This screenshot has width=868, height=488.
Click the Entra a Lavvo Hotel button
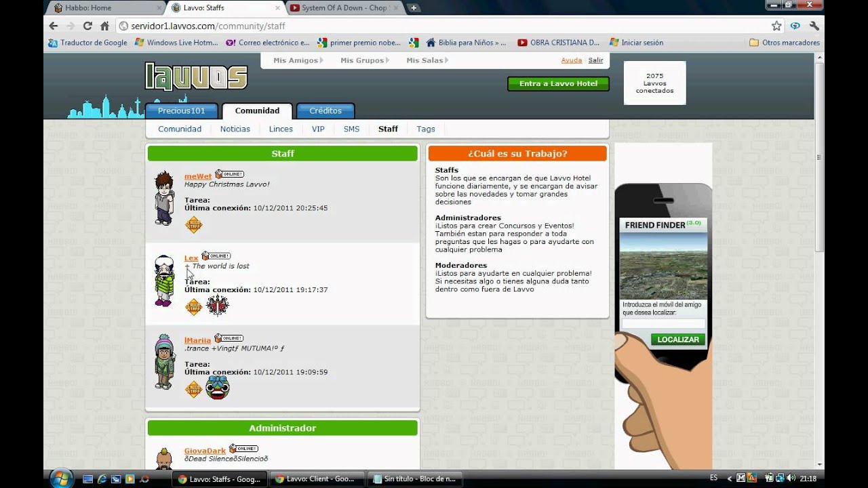(558, 83)
